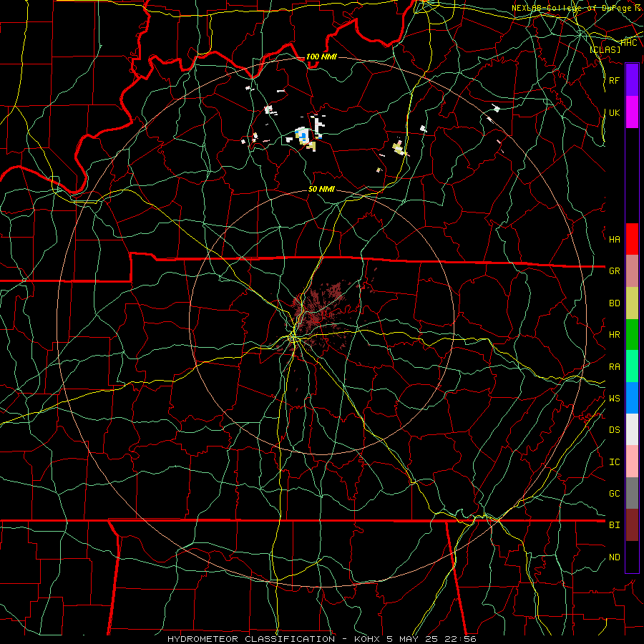Click the "KOHX" radar site identifier

367,639
